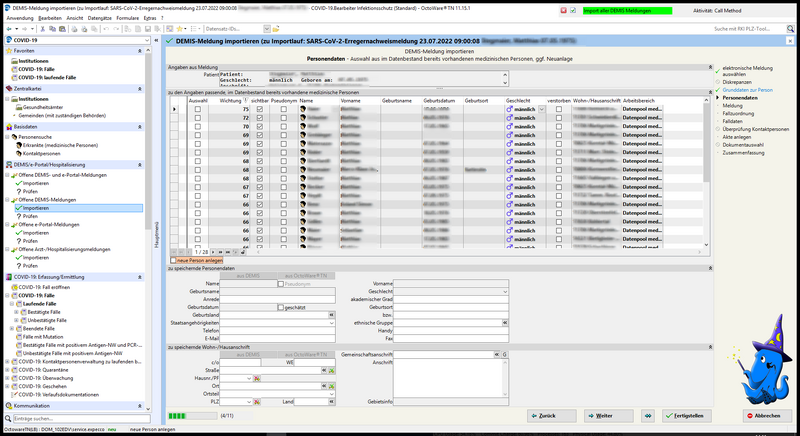
Task: Open the Geschlecht dropdown in the person form
Action: coord(505,290)
